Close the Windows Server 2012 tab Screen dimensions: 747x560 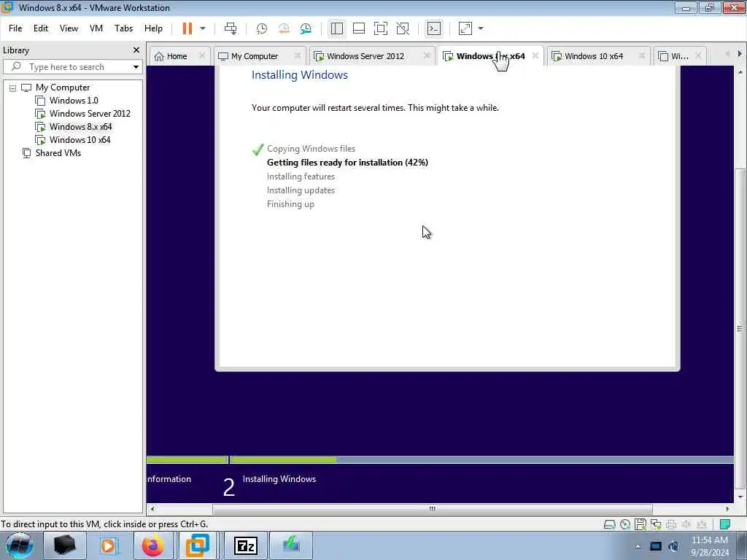(427, 55)
